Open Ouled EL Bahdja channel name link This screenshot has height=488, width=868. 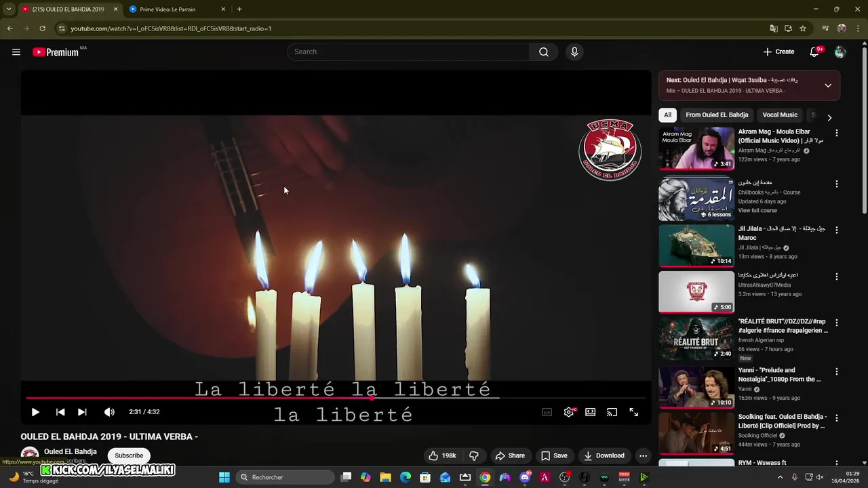click(71, 451)
